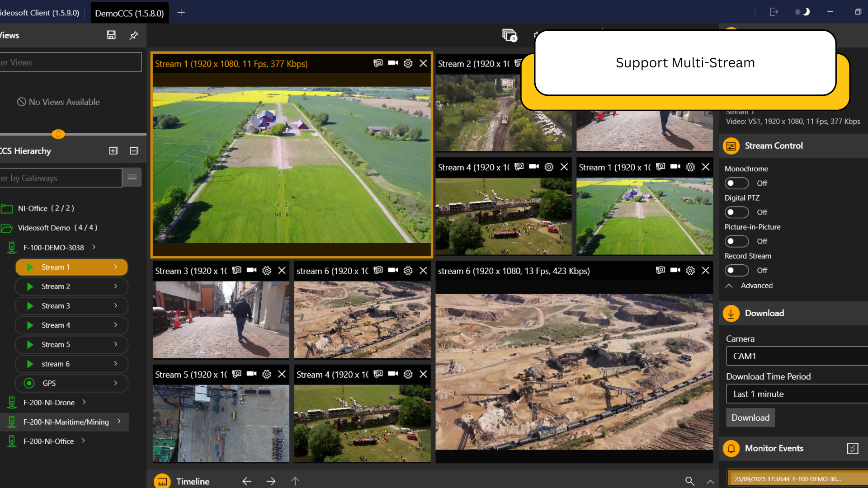Open the Download Time Period dropdown
The width and height of the screenshot is (868, 488).
tap(796, 394)
